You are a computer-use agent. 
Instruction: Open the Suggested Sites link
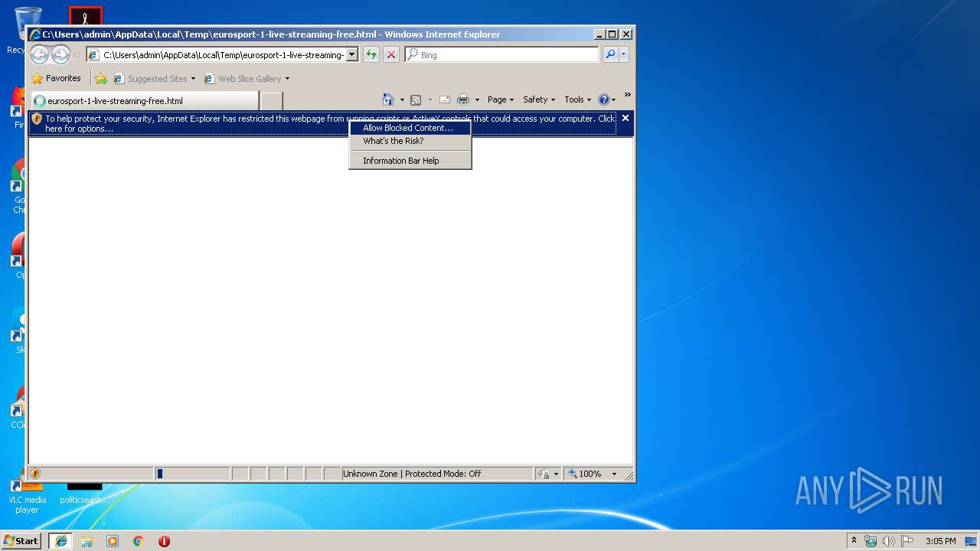pyautogui.click(x=154, y=78)
